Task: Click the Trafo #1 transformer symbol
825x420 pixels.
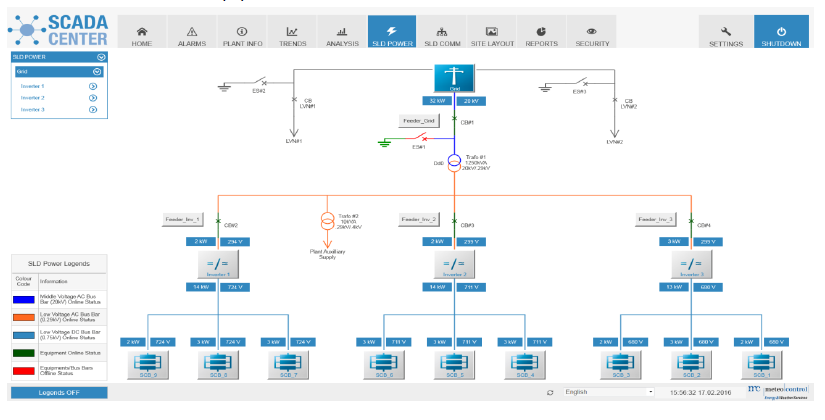Action: tap(453, 161)
